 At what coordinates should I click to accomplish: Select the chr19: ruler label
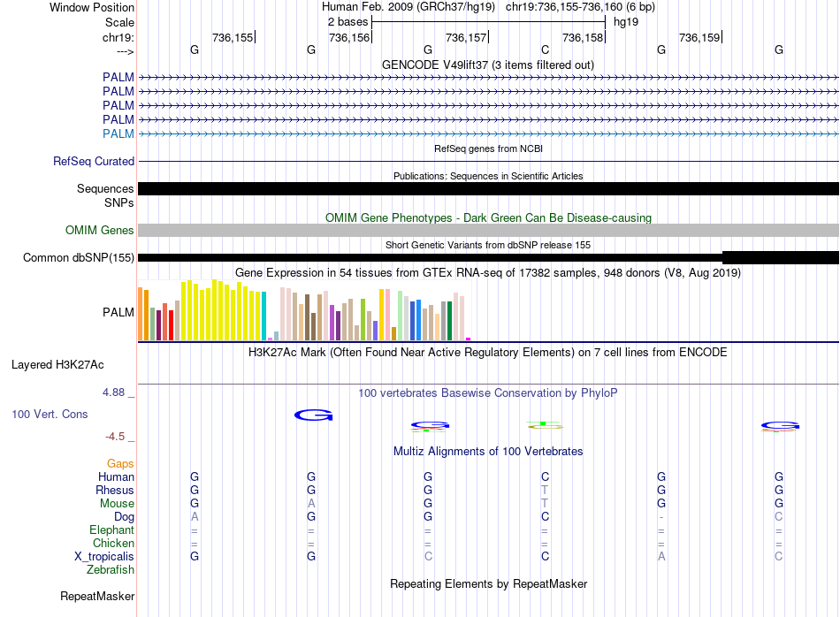[118, 37]
